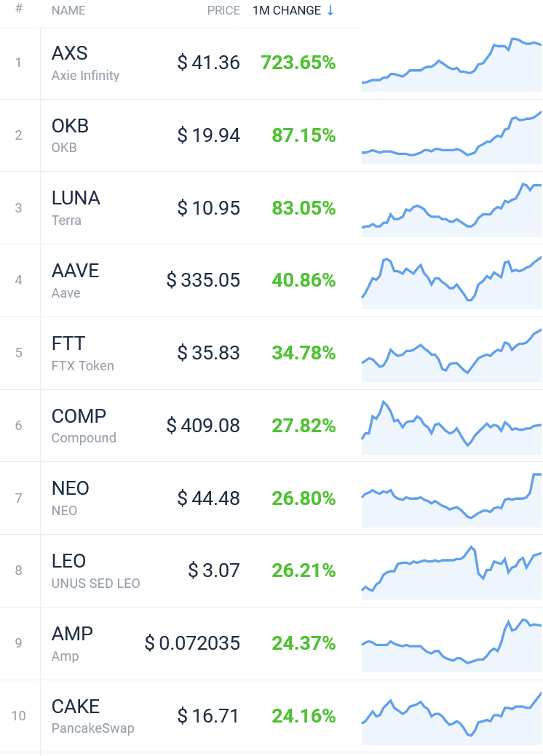Open COMP Compound coin page
This screenshot has height=756, width=543.
[x=84, y=426]
